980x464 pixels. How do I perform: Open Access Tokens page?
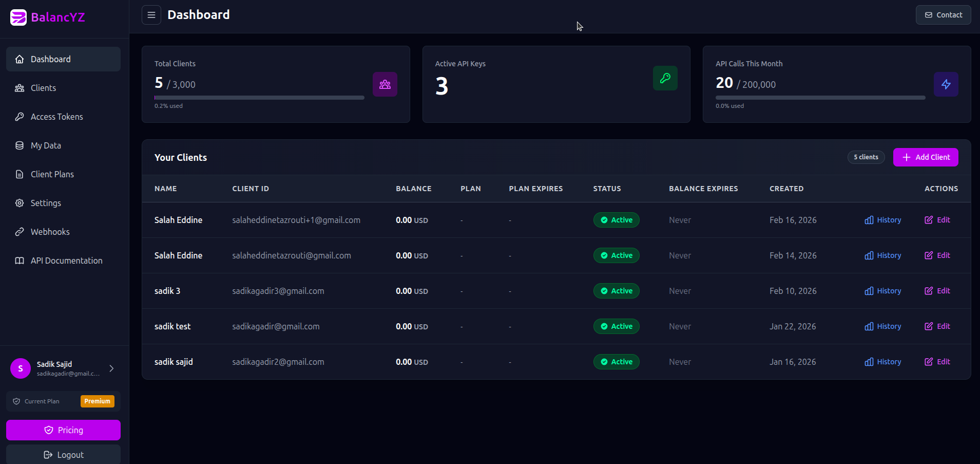pos(63,117)
